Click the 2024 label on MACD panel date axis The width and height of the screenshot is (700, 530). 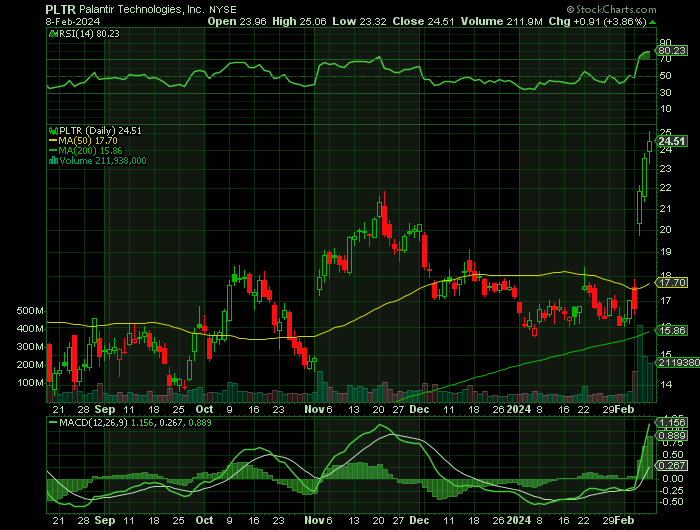pos(518,521)
